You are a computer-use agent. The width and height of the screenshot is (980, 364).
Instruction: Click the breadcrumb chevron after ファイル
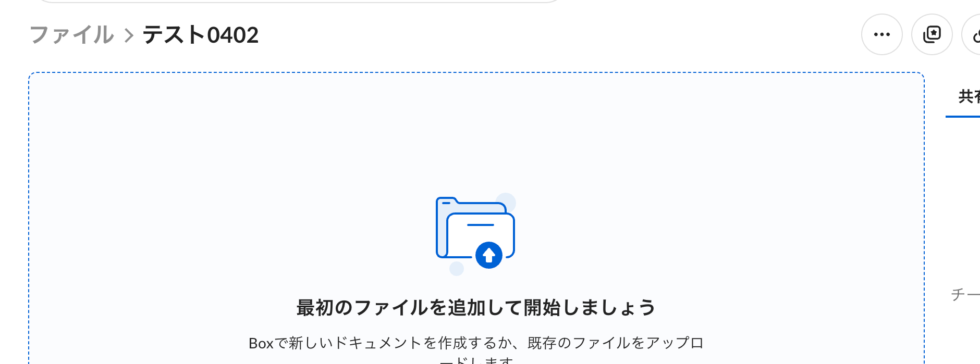[x=129, y=35]
